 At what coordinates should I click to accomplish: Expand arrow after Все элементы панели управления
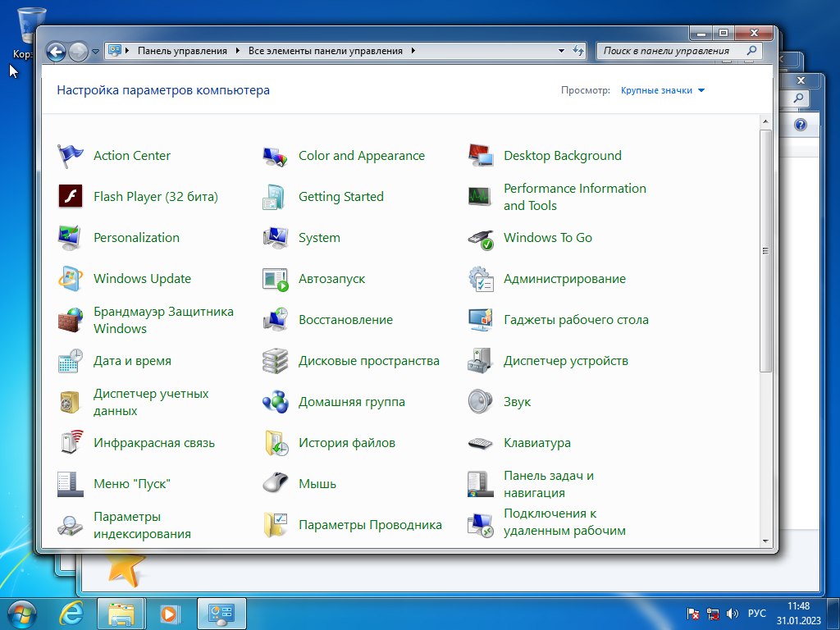pyautogui.click(x=413, y=51)
